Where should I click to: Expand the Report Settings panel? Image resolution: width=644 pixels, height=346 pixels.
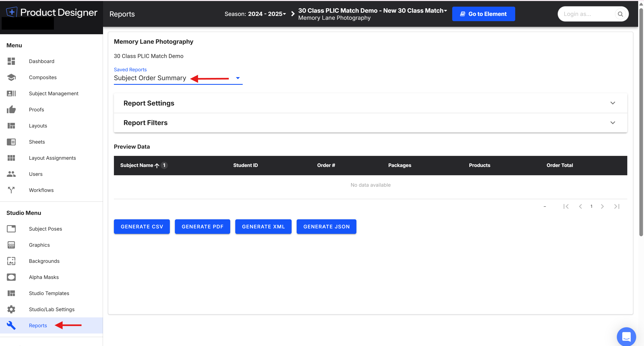[x=370, y=103]
